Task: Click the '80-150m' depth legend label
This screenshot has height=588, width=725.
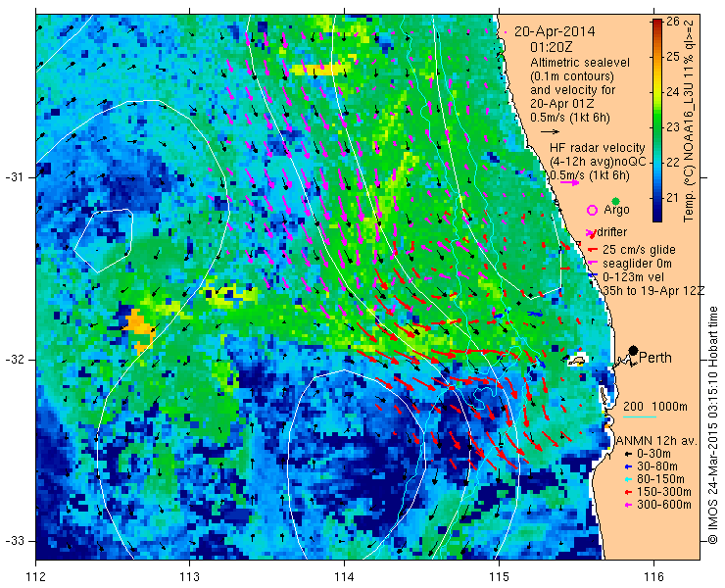Action: click(660, 479)
